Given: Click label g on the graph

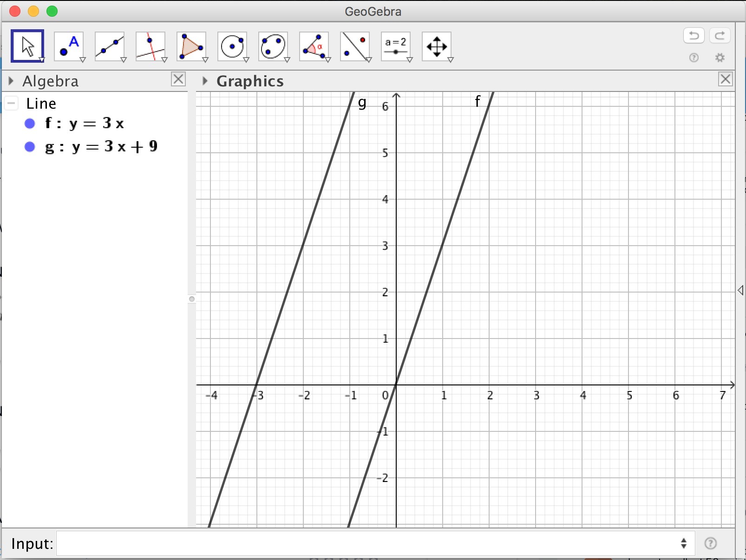Looking at the screenshot, I should pyautogui.click(x=362, y=103).
